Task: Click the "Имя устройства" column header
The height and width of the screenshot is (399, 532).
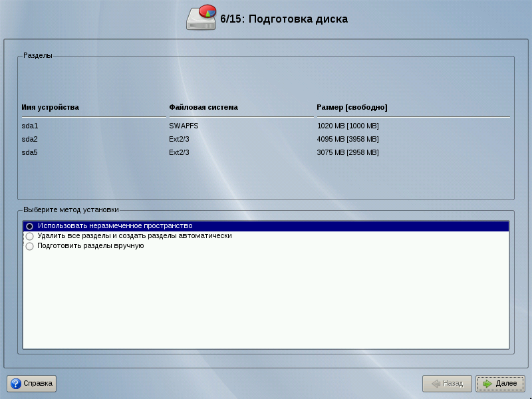Action: (51, 107)
